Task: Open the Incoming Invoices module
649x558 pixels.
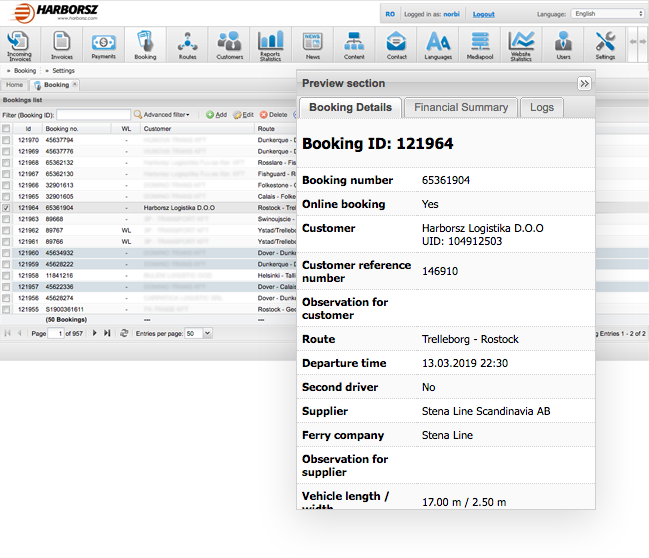Action: (x=17, y=44)
